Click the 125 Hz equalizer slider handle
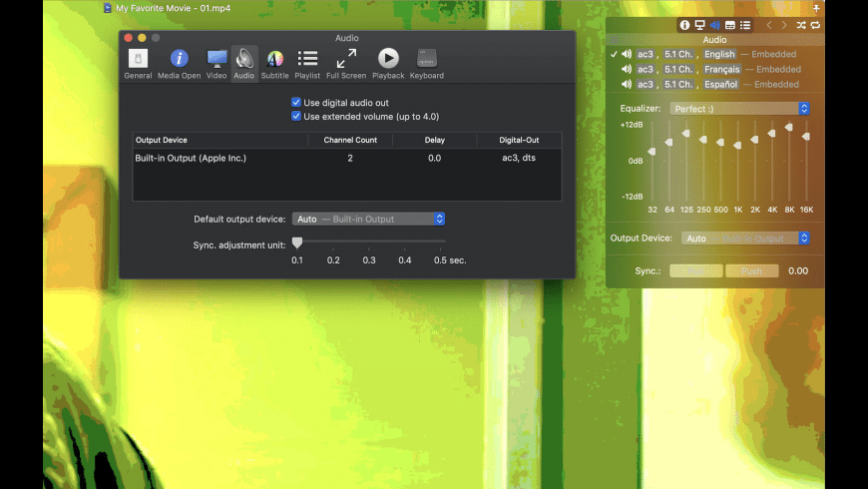The width and height of the screenshot is (868, 489). 686,134
